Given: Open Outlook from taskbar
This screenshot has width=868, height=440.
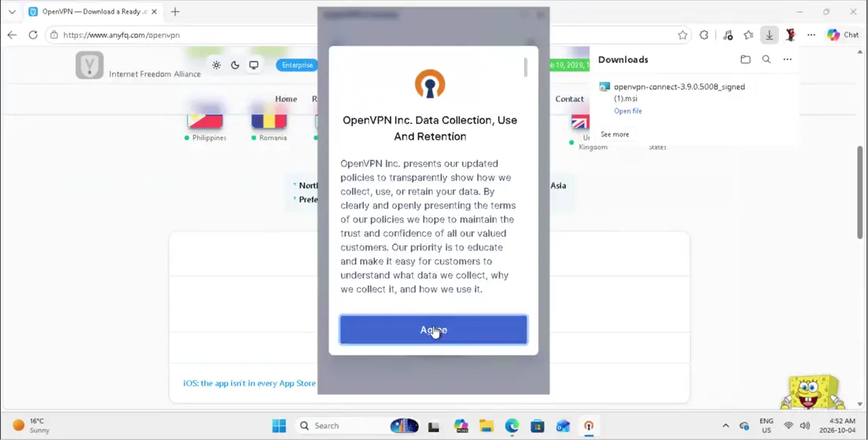Looking at the screenshot, I should (563, 426).
